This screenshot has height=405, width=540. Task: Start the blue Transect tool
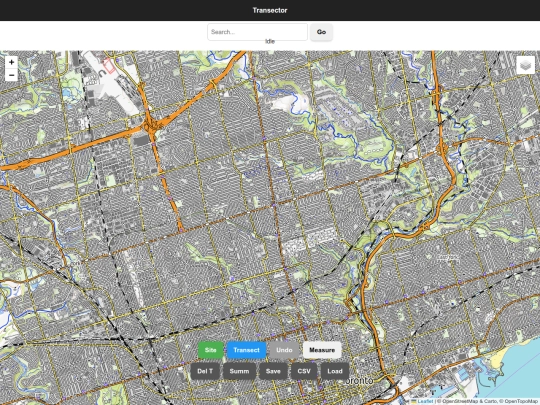(x=247, y=350)
